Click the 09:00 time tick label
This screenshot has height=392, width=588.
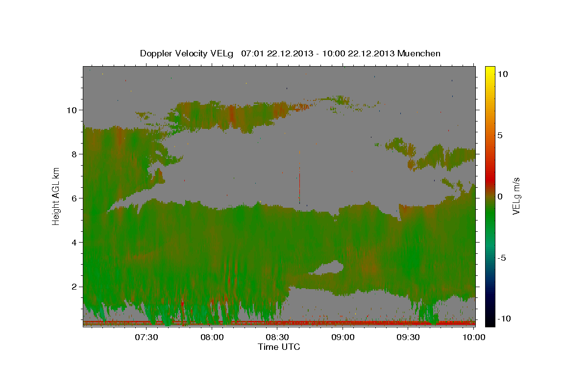click(343, 337)
